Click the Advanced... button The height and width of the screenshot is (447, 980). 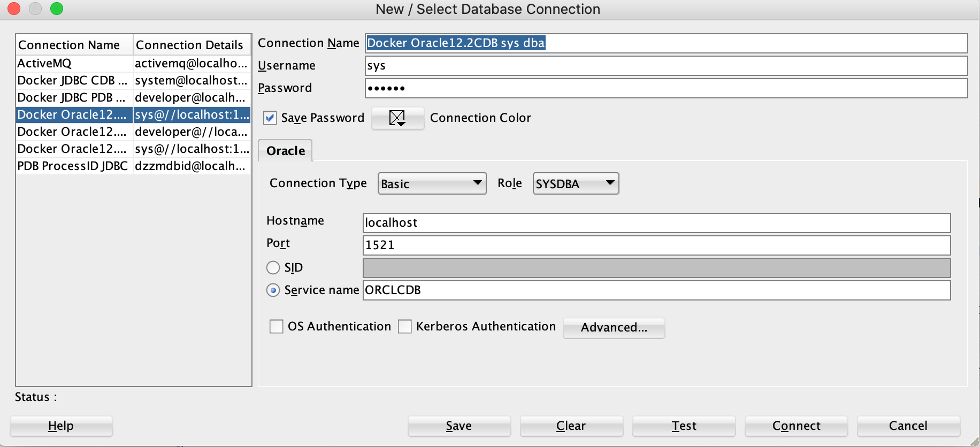click(614, 327)
